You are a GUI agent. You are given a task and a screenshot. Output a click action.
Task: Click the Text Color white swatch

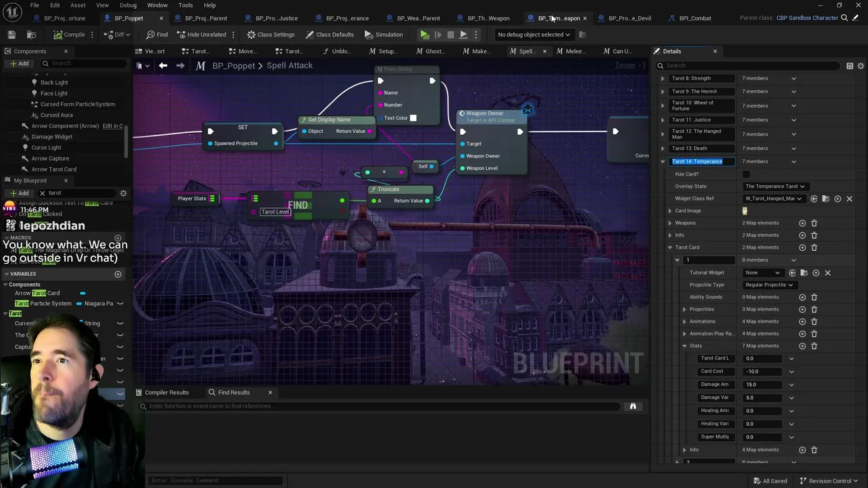(413, 118)
